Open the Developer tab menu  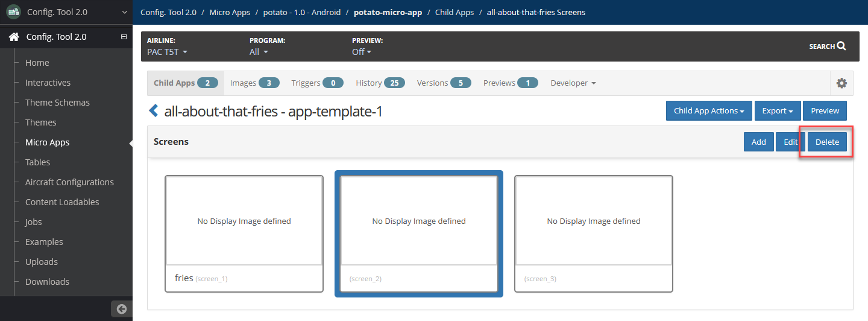coord(573,83)
